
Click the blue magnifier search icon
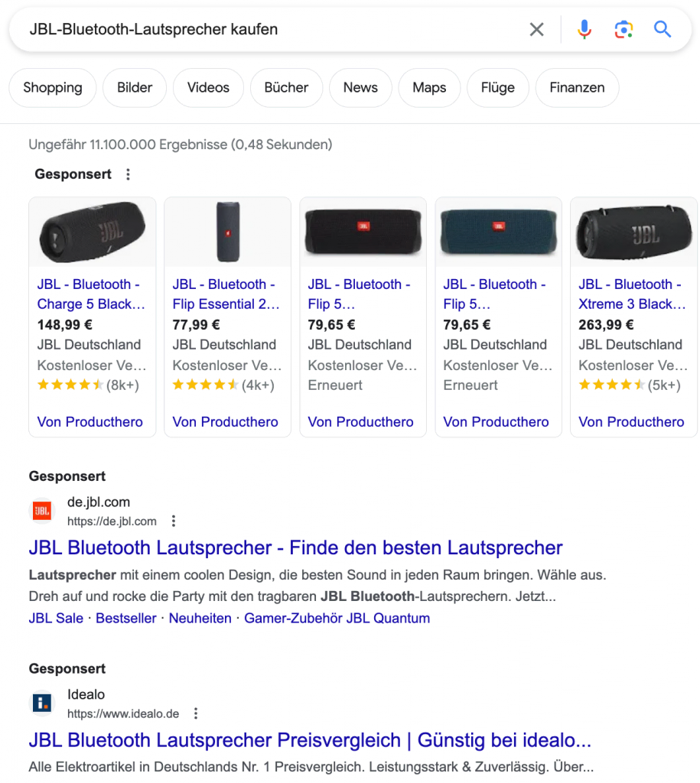pos(663,30)
